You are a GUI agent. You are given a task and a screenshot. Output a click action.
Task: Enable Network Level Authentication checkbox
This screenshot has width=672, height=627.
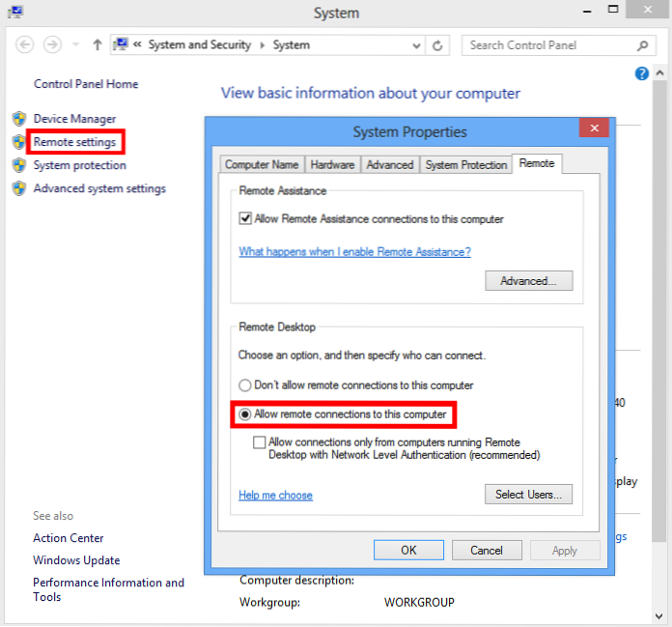coord(259,442)
